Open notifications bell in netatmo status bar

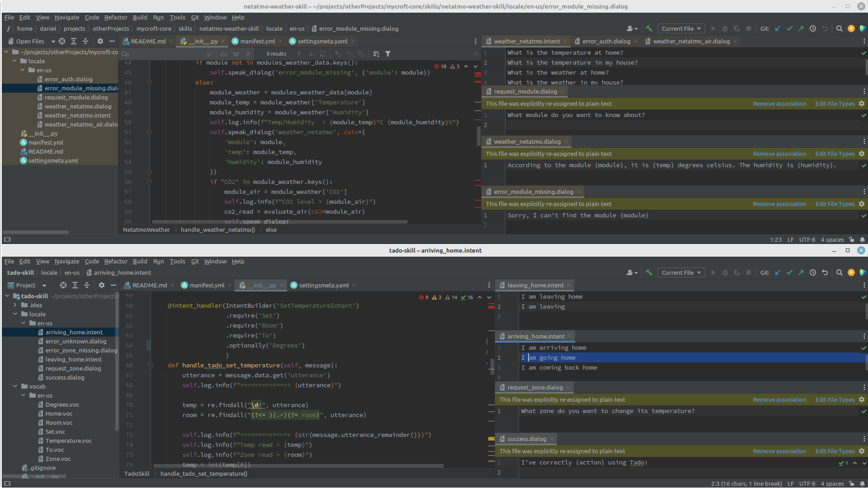(x=862, y=239)
